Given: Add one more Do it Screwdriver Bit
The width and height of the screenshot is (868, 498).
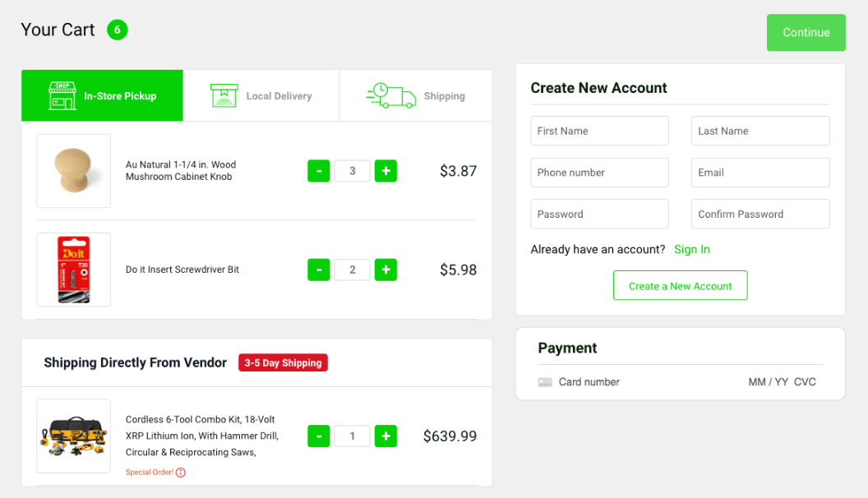Looking at the screenshot, I should pyautogui.click(x=386, y=270).
